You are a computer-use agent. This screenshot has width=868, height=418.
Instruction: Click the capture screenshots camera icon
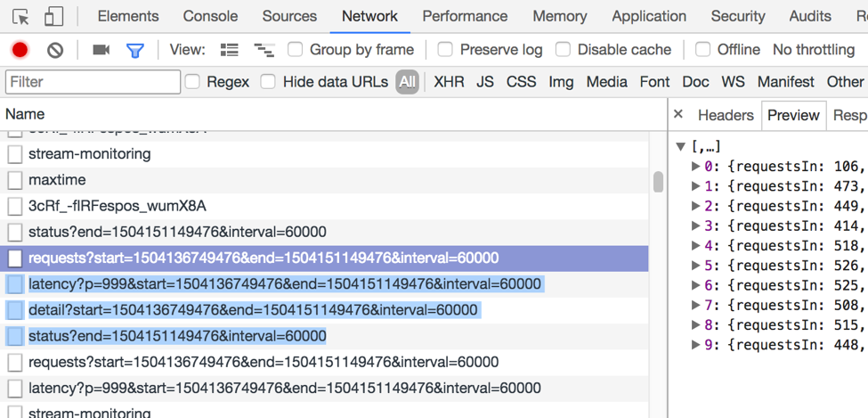point(101,50)
